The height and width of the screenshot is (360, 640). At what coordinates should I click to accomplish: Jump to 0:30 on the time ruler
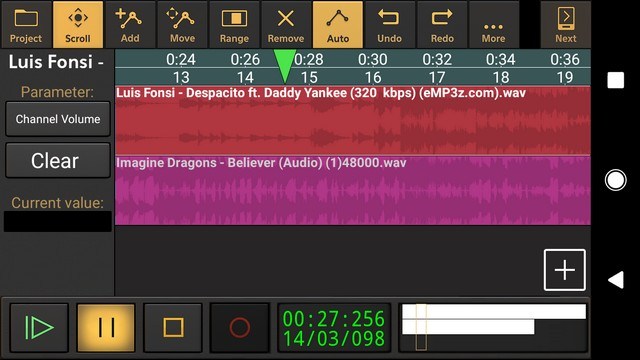[373, 60]
